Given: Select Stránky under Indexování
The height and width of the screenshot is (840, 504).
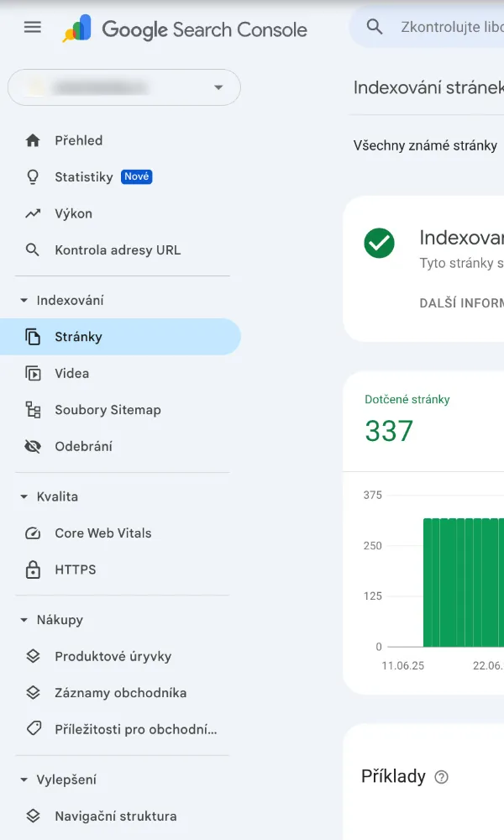Looking at the screenshot, I should click(x=120, y=337).
